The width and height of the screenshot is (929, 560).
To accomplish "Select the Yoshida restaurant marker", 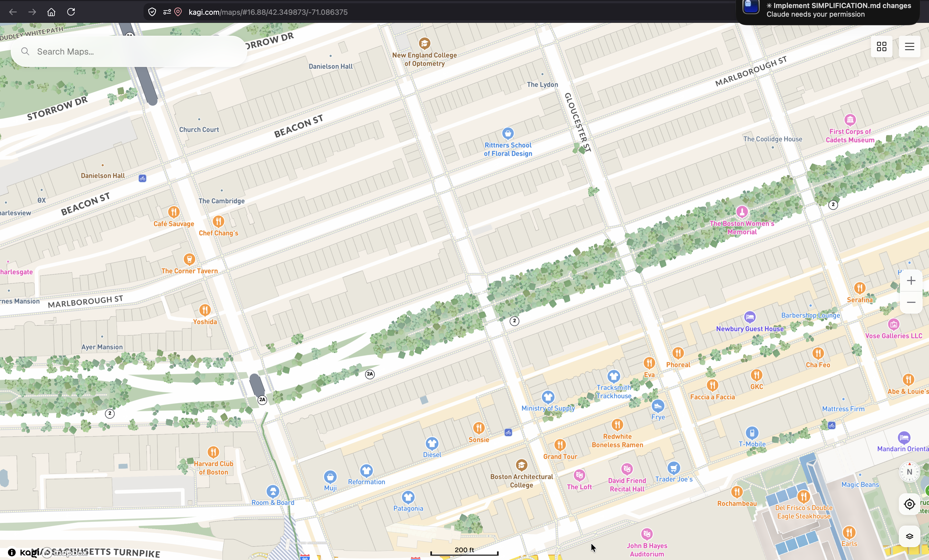I will point(205,310).
